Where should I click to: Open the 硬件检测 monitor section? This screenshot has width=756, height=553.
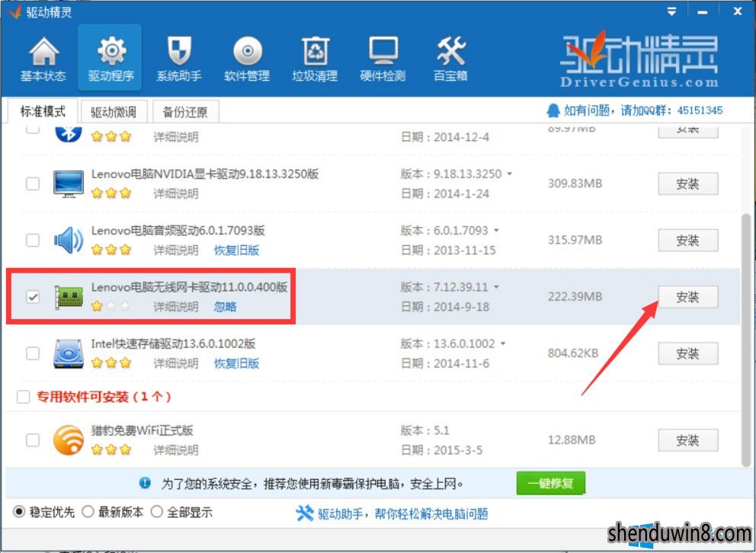point(383,59)
